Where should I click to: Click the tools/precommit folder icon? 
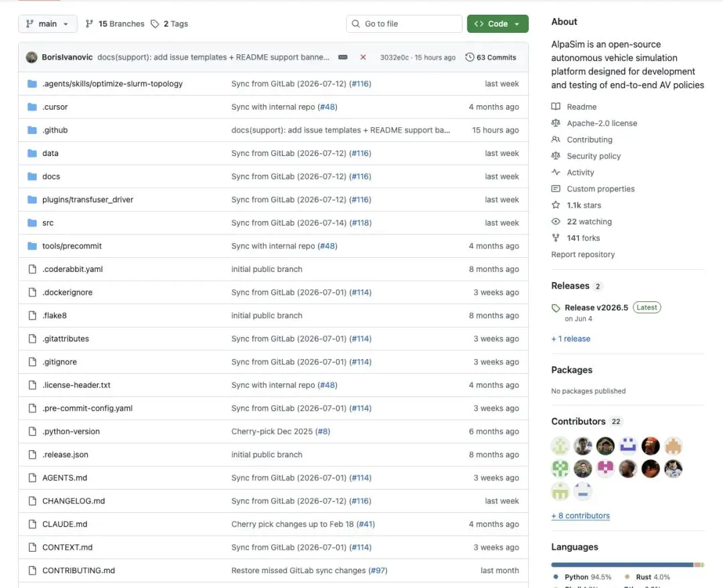(32, 246)
